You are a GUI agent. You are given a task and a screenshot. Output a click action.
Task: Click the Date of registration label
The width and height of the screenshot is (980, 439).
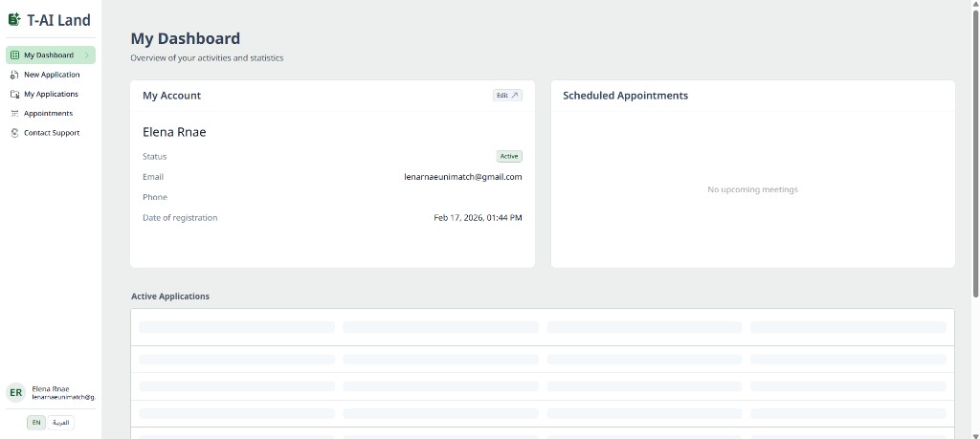coord(180,218)
